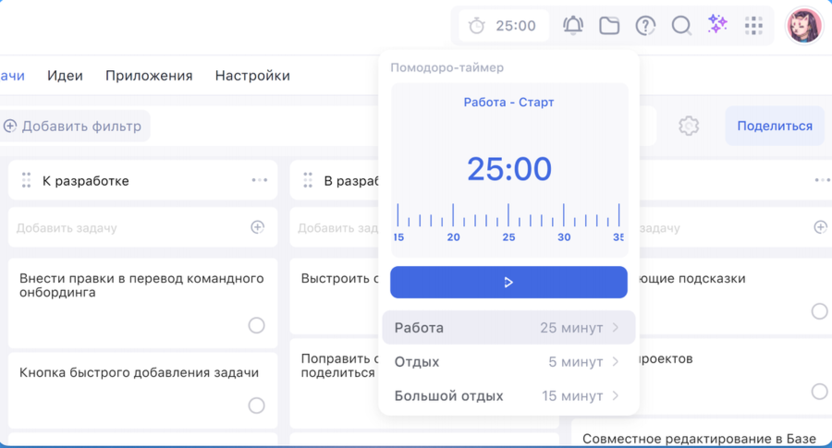This screenshot has width=832, height=448.
Task: Mark Кнопка быстрого добавления задачи complete
Action: pyautogui.click(x=256, y=406)
